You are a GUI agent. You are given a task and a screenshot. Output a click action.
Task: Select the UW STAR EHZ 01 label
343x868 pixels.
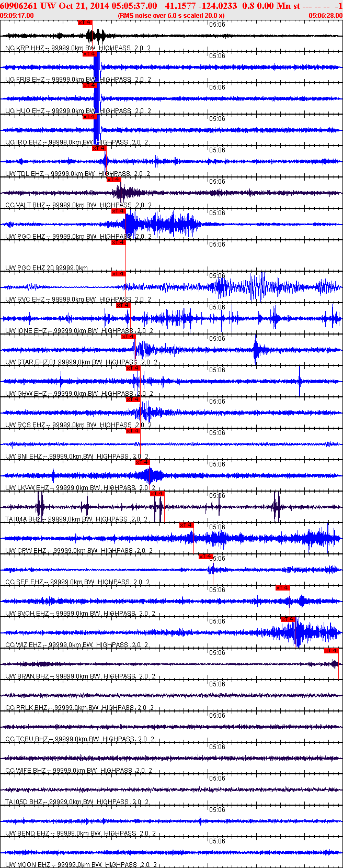point(81,362)
